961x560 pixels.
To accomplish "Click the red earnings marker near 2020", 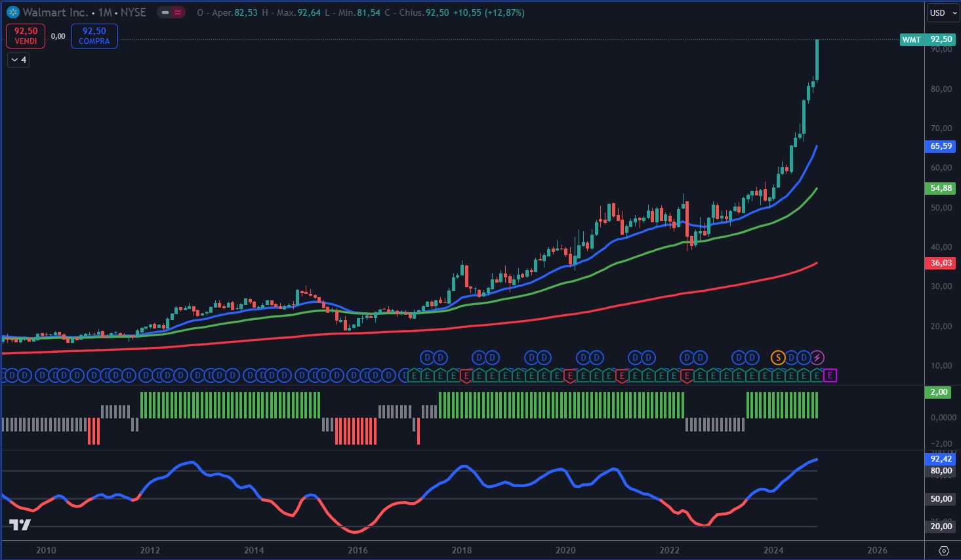I will pyautogui.click(x=569, y=376).
